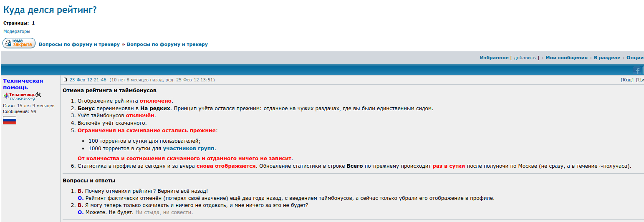Click the bullet '100 торрентов в сутки для пользователей'

tap(144, 141)
